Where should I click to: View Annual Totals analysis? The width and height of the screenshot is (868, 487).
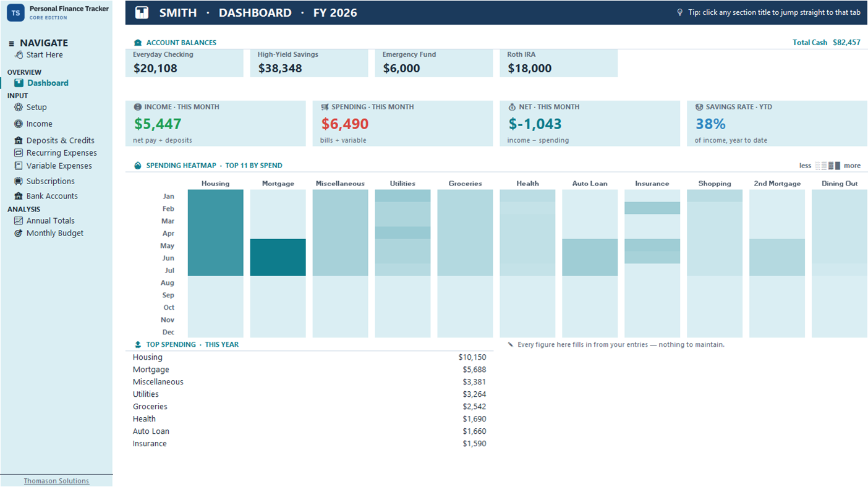[51, 221]
